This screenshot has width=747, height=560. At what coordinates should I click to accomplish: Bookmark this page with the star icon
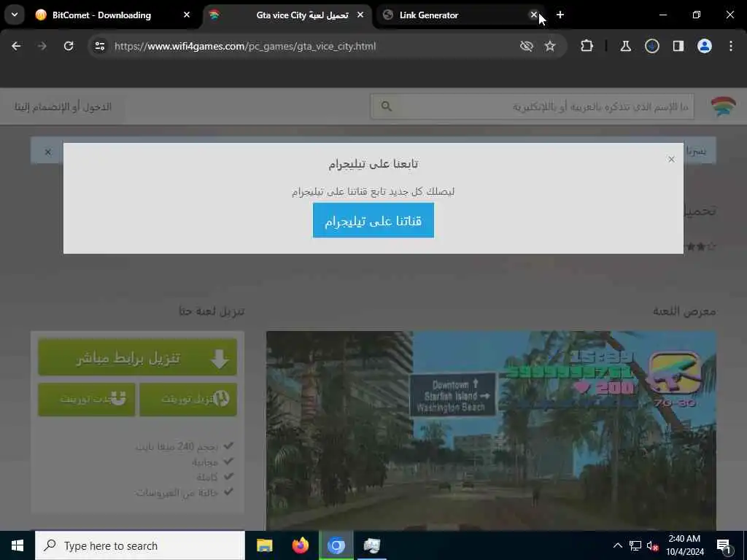[550, 46]
